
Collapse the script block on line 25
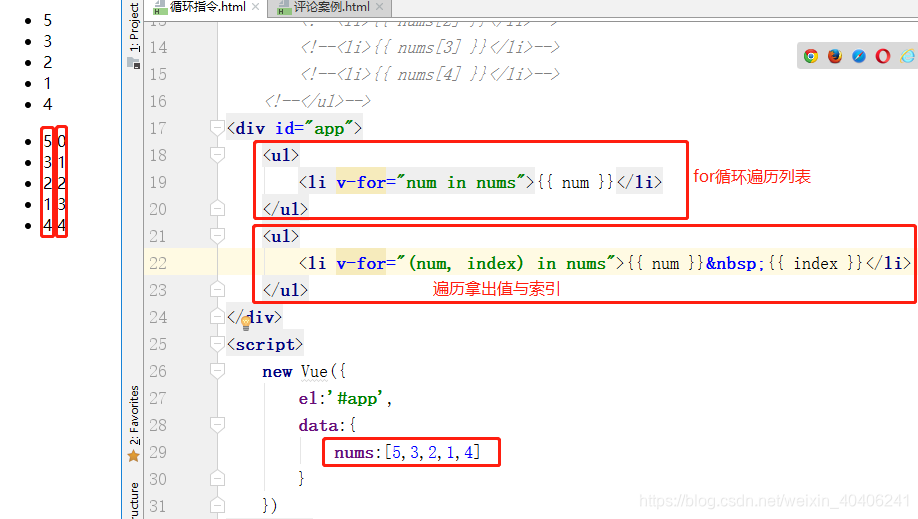tap(217, 344)
